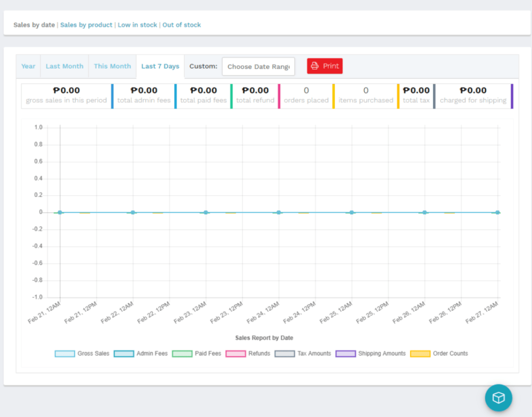This screenshot has height=417, width=532.
Task: Hide the Paid Fees chart series
Action: pos(182,354)
